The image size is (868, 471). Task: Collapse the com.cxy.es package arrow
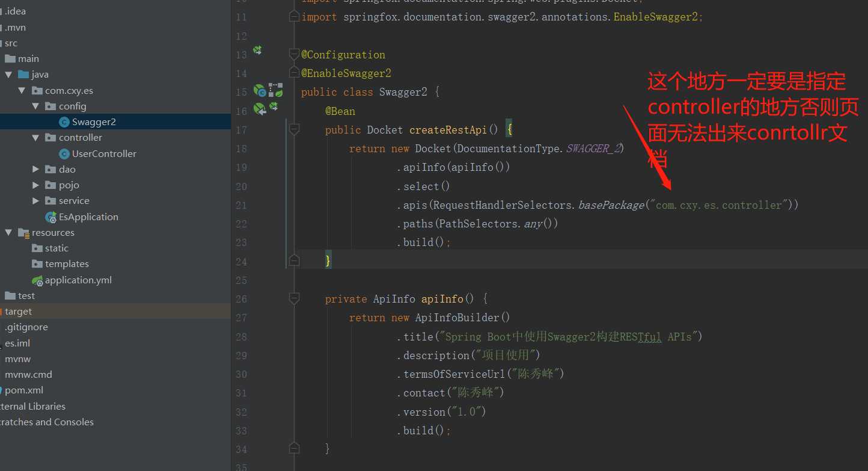[x=22, y=90]
